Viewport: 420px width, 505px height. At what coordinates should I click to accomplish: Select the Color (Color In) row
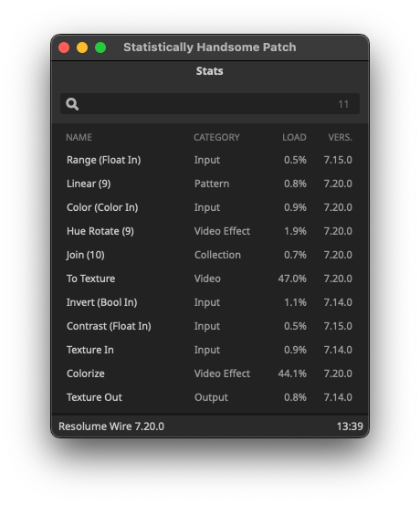[x=210, y=207]
